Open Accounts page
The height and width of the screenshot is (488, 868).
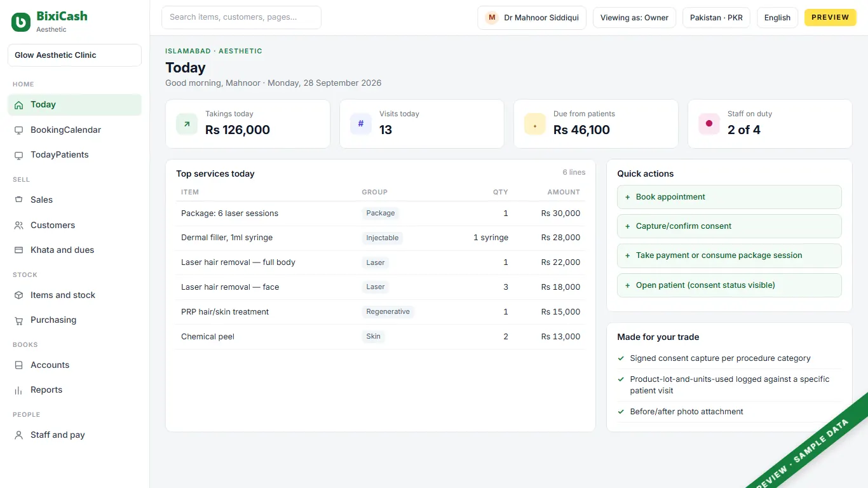74,365
